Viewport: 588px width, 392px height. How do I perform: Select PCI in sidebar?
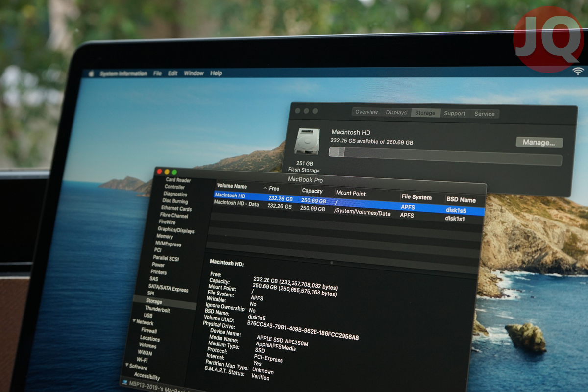pyautogui.click(x=158, y=250)
